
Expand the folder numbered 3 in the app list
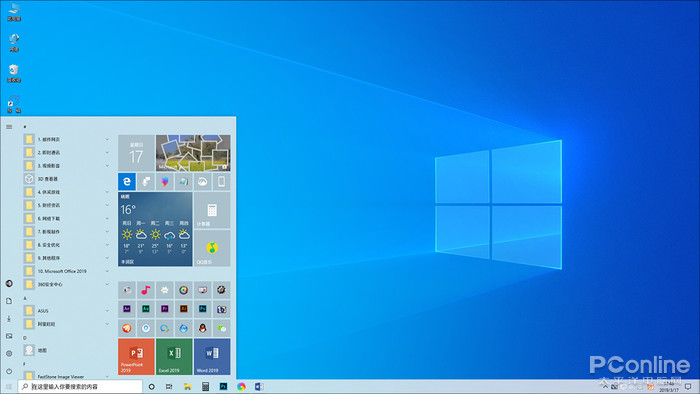click(x=67, y=166)
